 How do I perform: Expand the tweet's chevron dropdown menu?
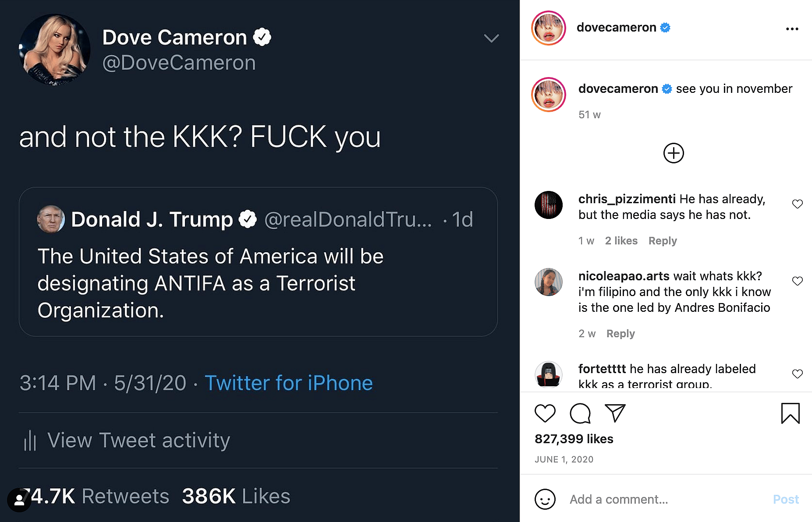tap(491, 38)
